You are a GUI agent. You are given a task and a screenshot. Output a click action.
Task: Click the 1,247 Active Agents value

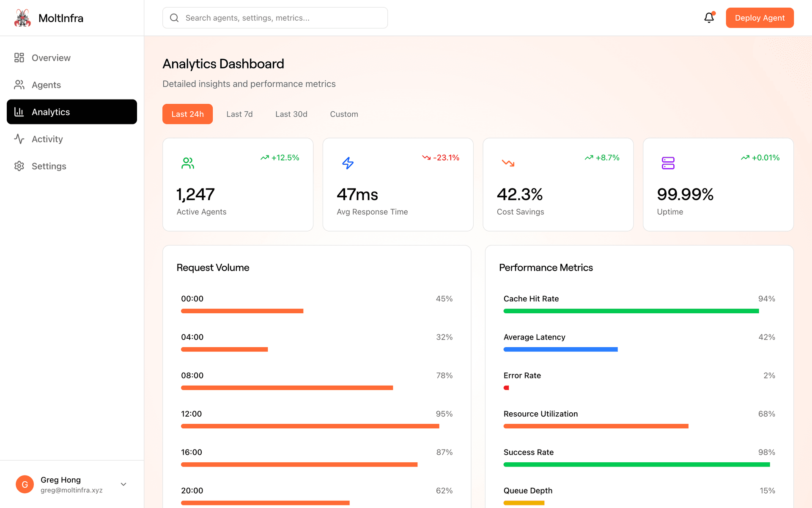pyautogui.click(x=195, y=194)
